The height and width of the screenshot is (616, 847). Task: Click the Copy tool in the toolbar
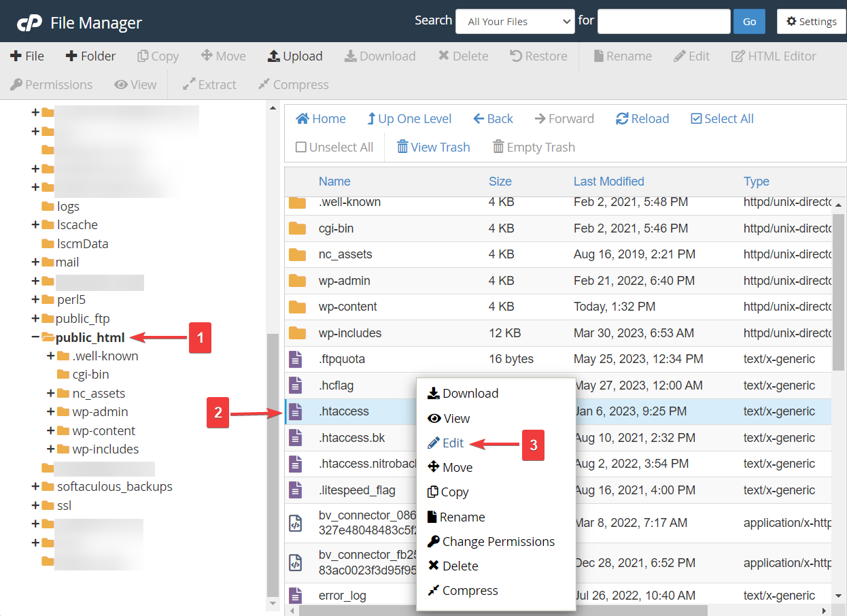(158, 56)
